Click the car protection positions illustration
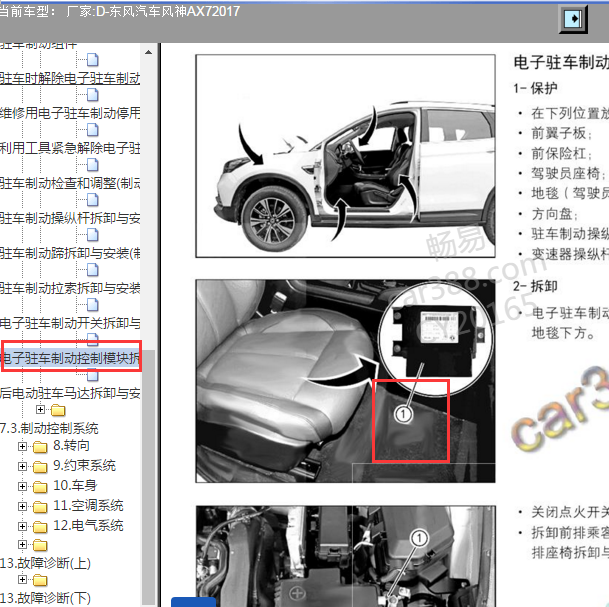609x607 pixels. tap(345, 156)
